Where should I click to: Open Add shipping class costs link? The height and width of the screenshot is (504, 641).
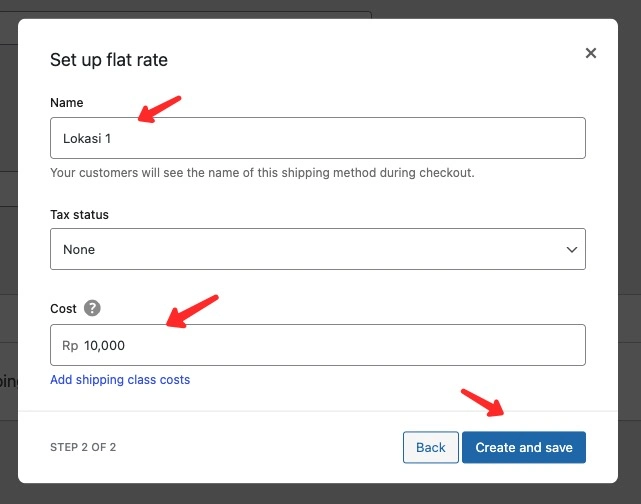coord(120,380)
